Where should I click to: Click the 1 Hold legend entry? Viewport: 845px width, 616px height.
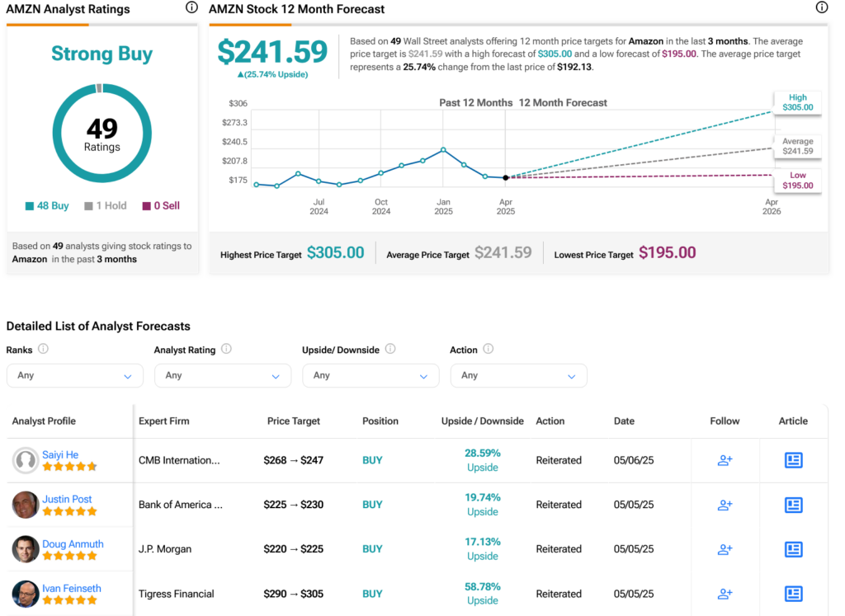tap(106, 205)
